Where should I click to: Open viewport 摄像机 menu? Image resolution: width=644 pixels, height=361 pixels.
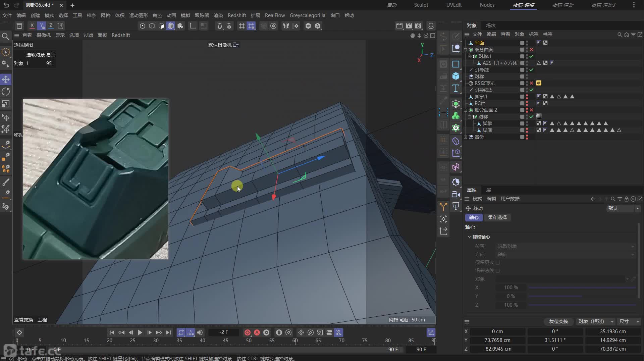point(44,35)
